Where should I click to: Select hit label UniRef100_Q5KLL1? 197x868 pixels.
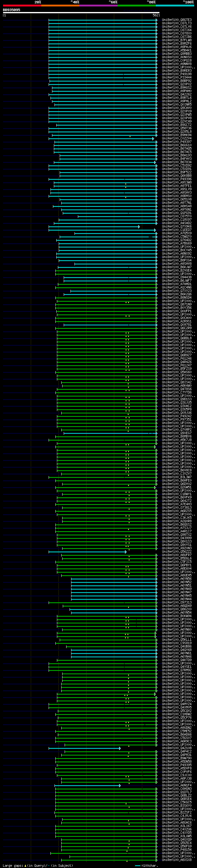pos(177,640)
